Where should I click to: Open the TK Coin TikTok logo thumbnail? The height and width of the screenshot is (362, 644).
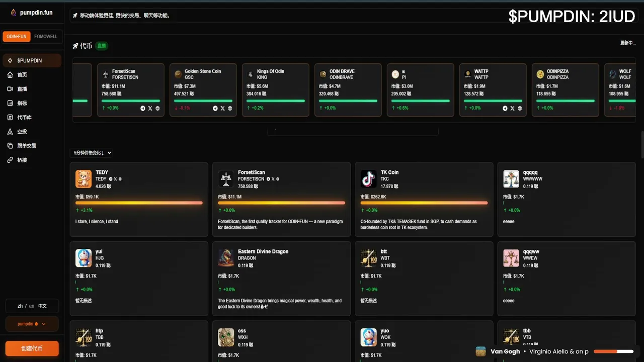click(x=369, y=178)
